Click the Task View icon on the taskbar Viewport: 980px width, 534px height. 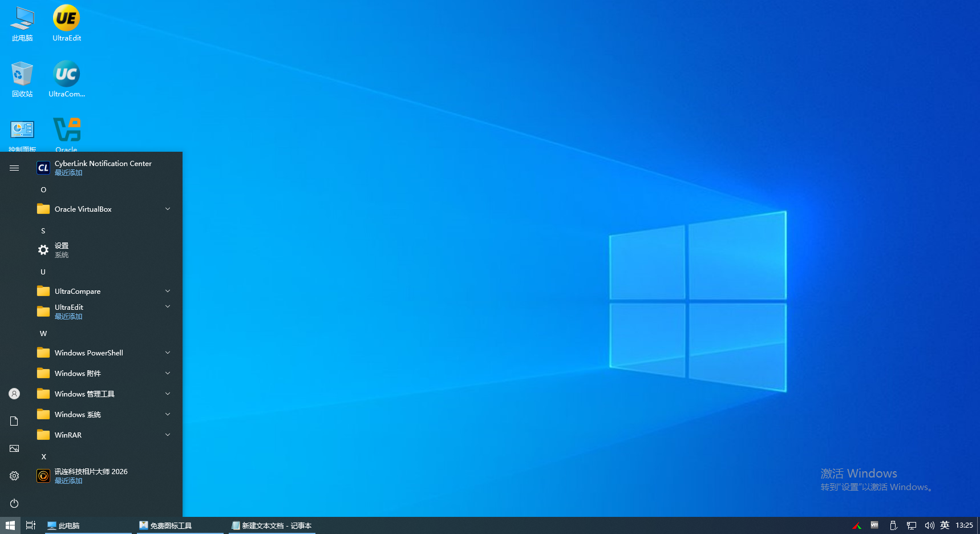(x=30, y=525)
